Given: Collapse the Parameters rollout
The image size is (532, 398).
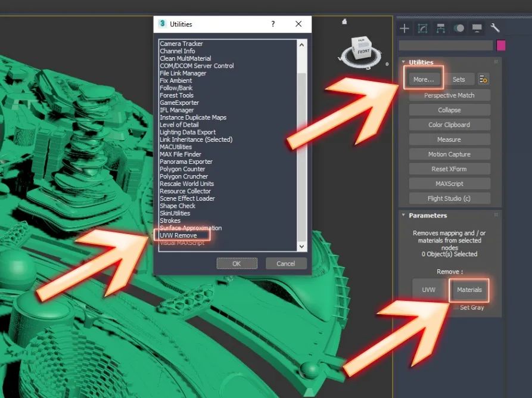Looking at the screenshot, I should point(427,216).
